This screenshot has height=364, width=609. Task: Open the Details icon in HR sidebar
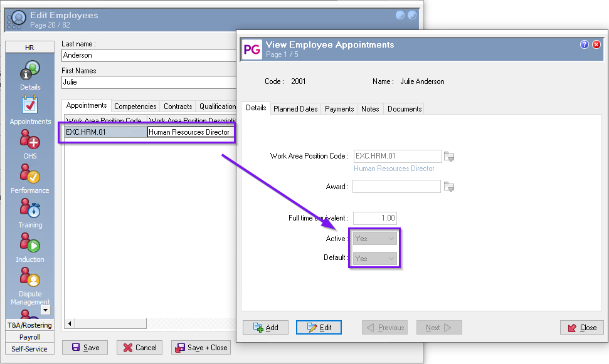click(29, 71)
